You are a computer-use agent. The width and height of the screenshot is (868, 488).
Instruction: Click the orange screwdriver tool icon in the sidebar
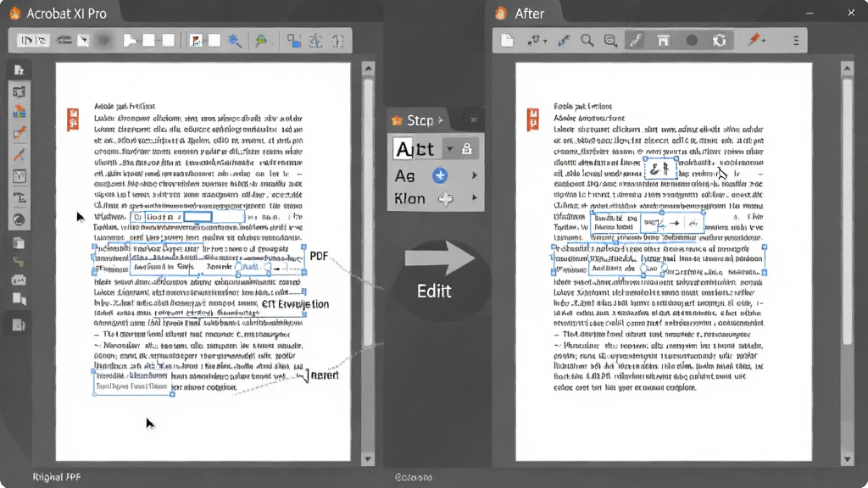pos(19,155)
